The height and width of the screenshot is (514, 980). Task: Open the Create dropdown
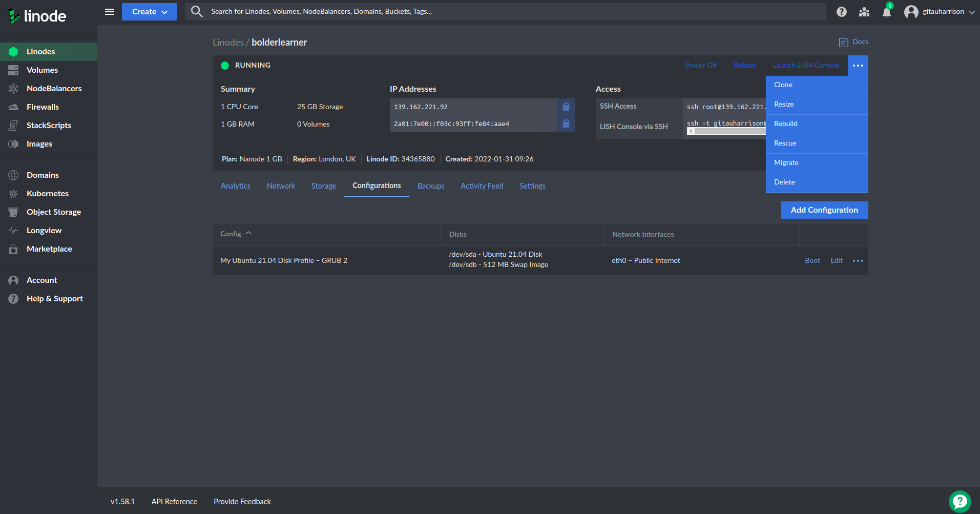tap(149, 12)
